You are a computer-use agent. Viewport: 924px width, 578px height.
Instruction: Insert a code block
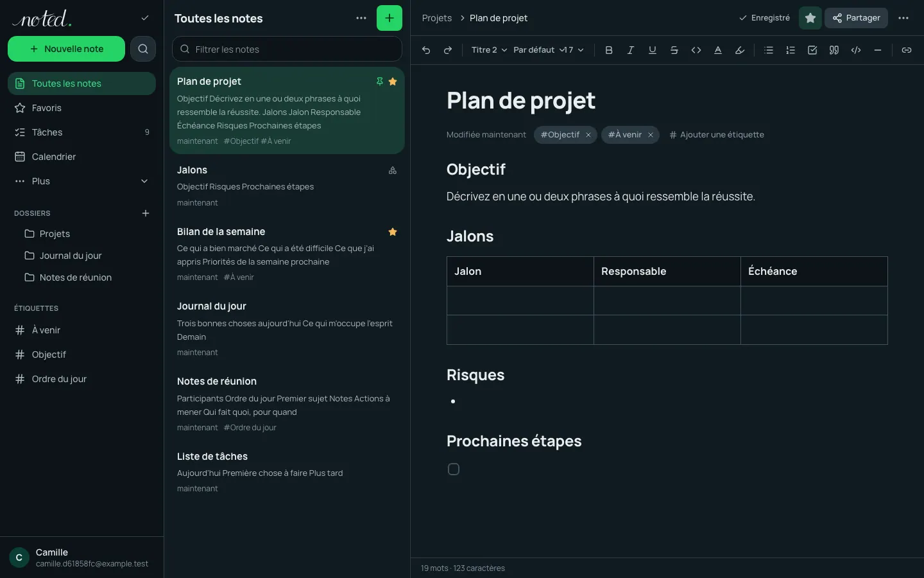click(x=856, y=50)
